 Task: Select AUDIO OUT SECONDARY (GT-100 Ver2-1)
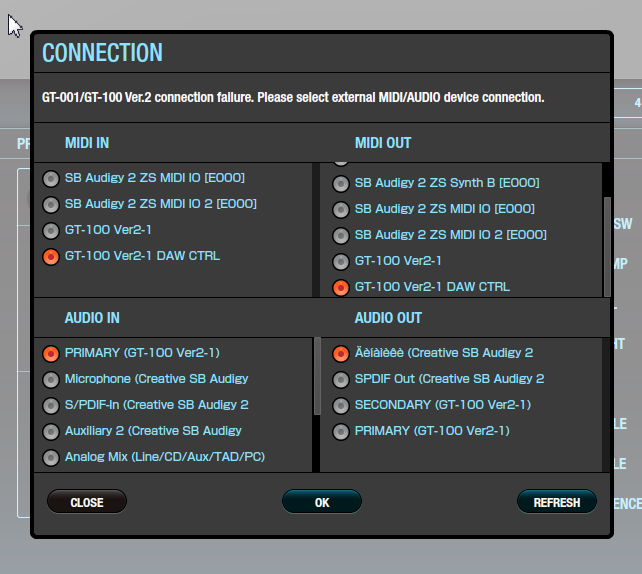tap(341, 406)
